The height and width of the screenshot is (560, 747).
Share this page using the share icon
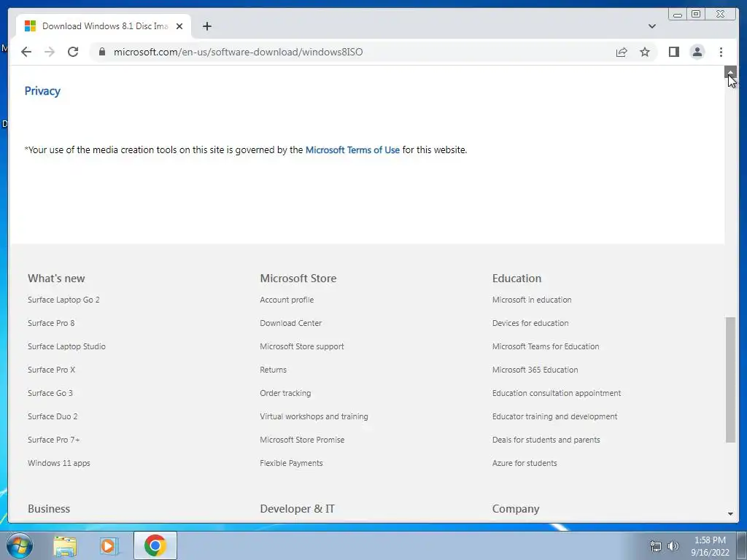click(x=622, y=52)
